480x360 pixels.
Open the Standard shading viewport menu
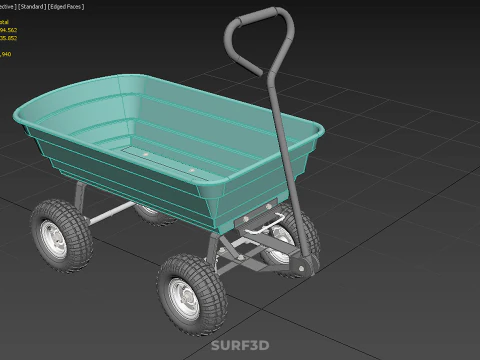tap(32, 6)
